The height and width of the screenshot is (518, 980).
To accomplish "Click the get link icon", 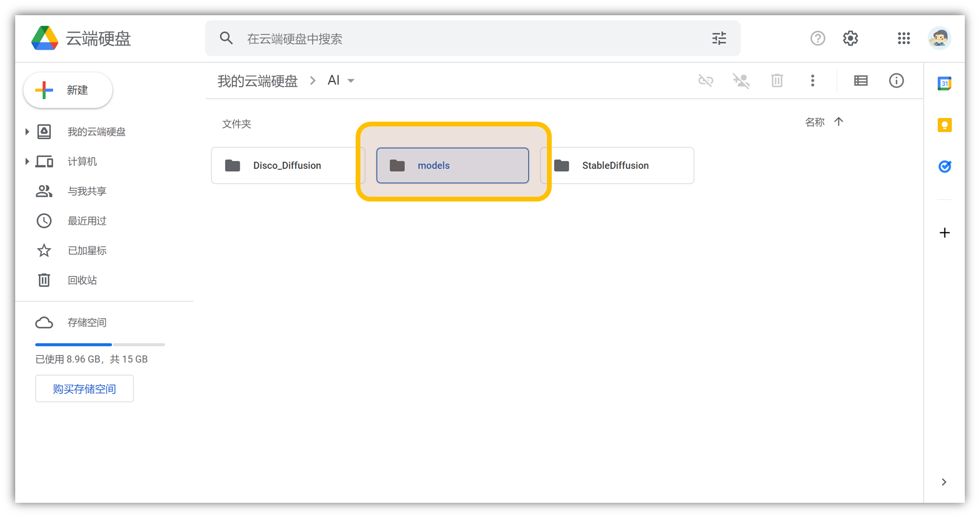I will coord(706,81).
